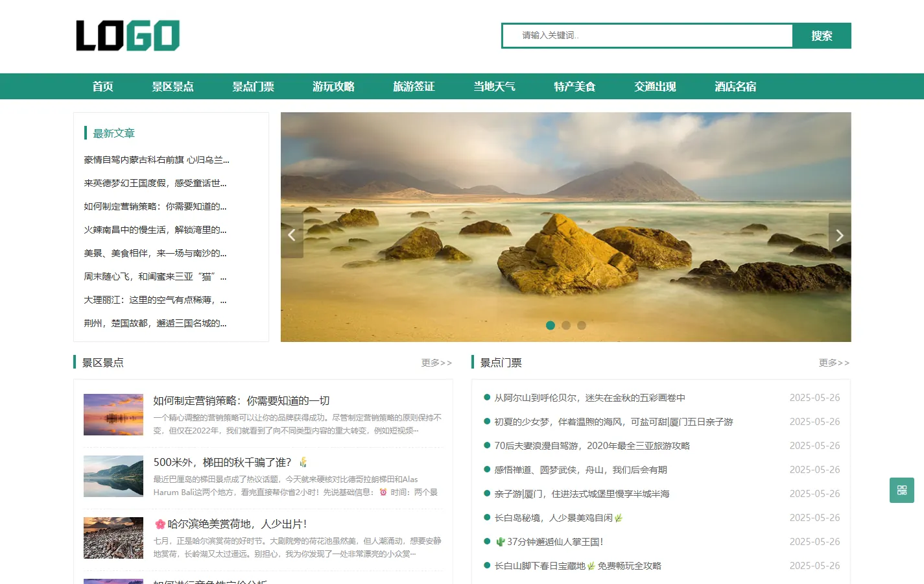Advance to next carousel slide arrow
The height and width of the screenshot is (584, 924).
pos(840,236)
